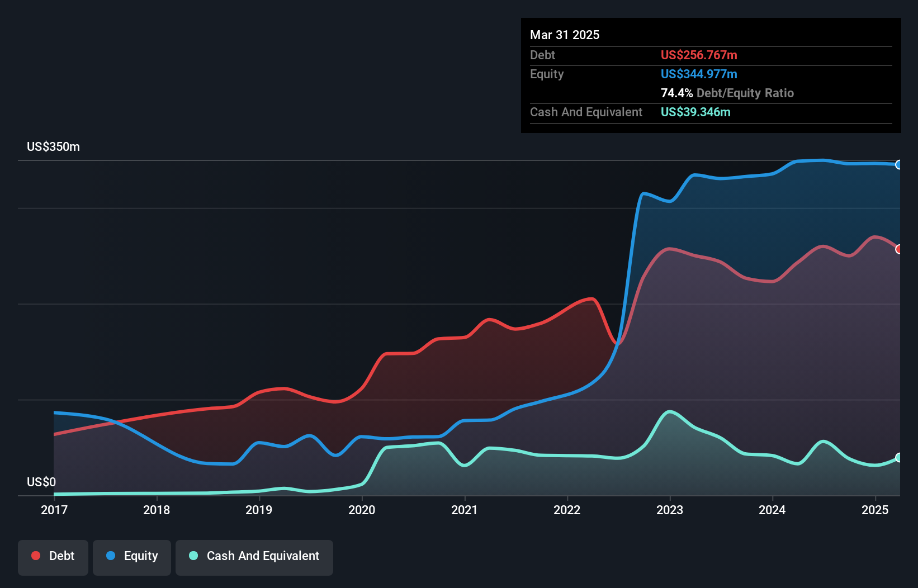This screenshot has height=588, width=918.
Task: Click the 2018 x-axis label
Action: coord(157,510)
